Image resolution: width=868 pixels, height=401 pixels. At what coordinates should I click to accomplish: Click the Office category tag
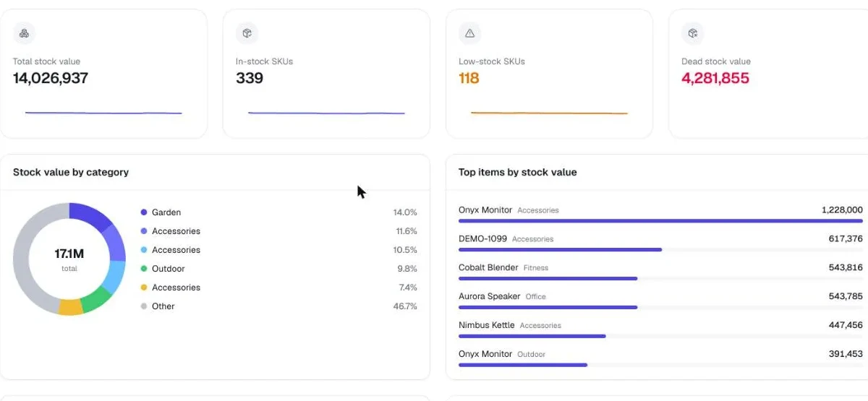pos(536,297)
